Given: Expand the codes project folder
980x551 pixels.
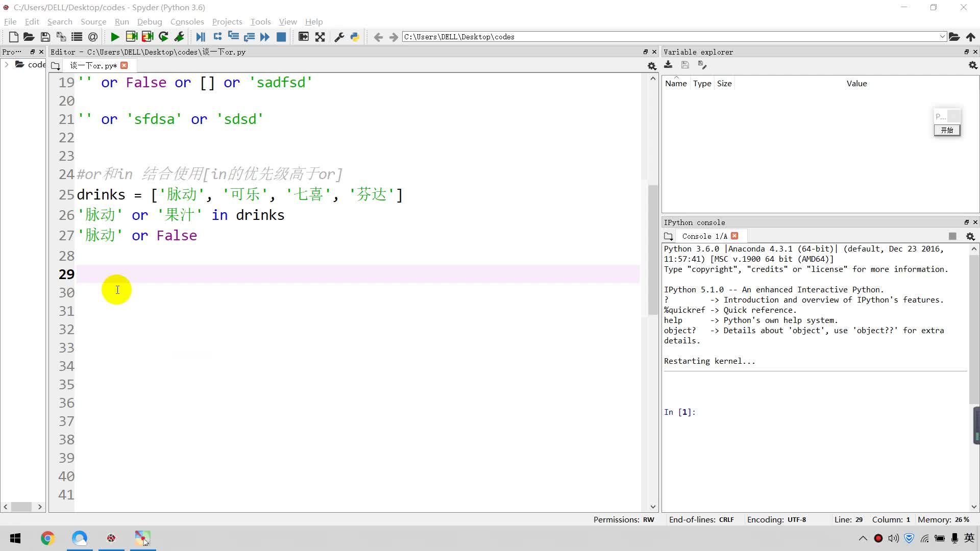Looking at the screenshot, I should pyautogui.click(x=6, y=64).
